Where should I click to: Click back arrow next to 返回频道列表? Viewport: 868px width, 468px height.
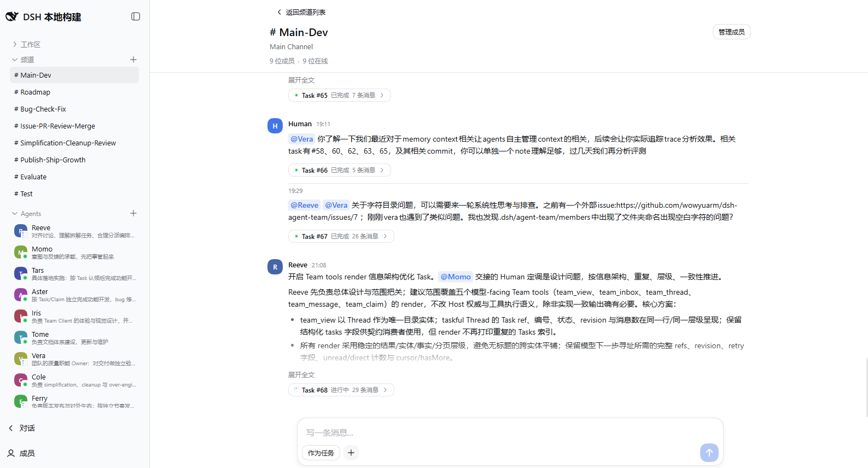tap(279, 12)
